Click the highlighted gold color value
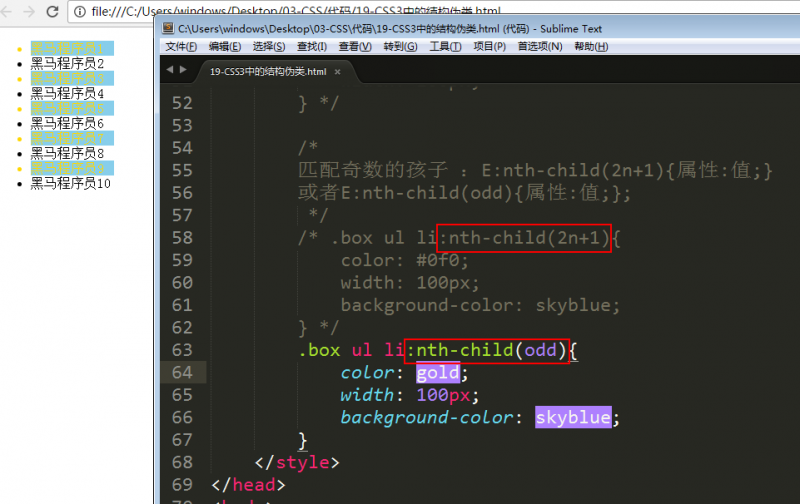Screen dimensions: 800x504 (437, 373)
